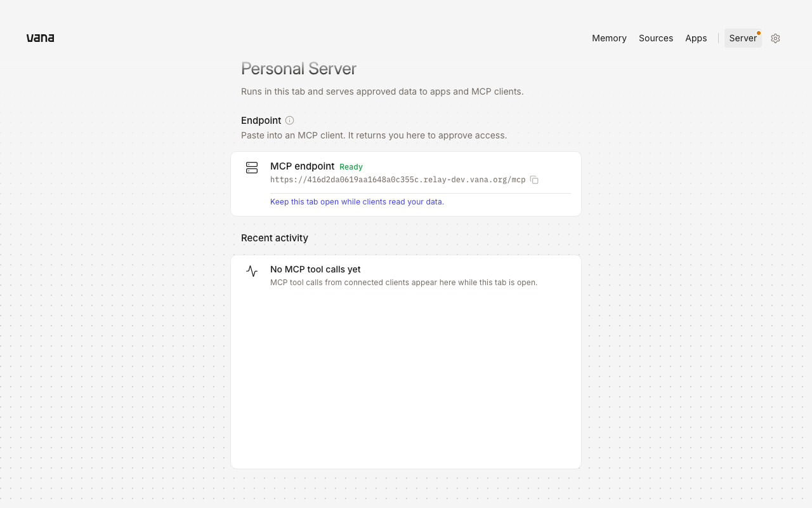Open the Memory tab
Screen dimensions: 812x508
[609, 38]
